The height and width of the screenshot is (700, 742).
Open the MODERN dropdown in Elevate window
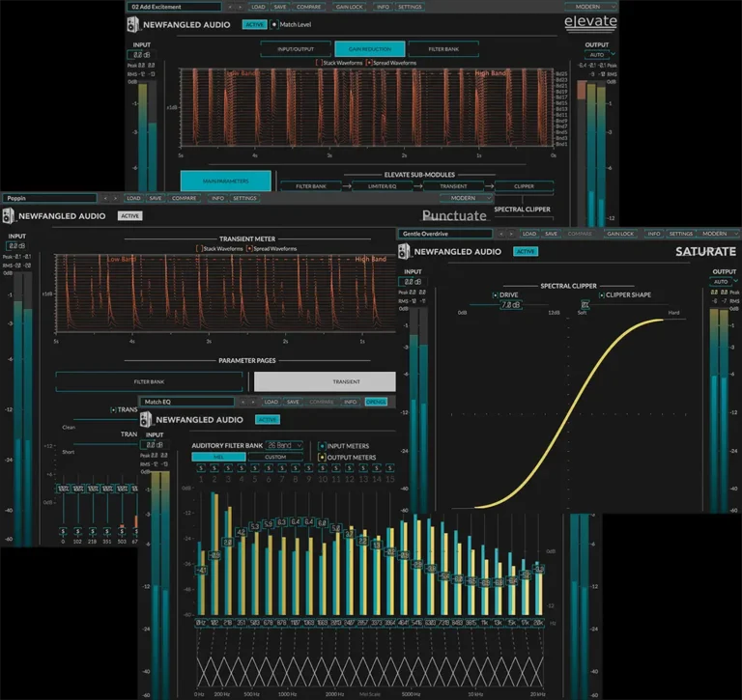(x=590, y=7)
